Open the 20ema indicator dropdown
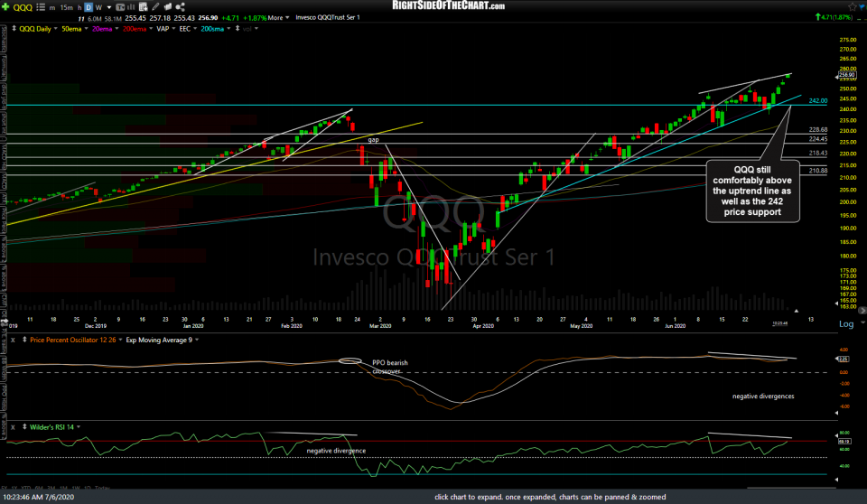Image resolution: width=867 pixels, height=504 pixels. click(x=117, y=29)
